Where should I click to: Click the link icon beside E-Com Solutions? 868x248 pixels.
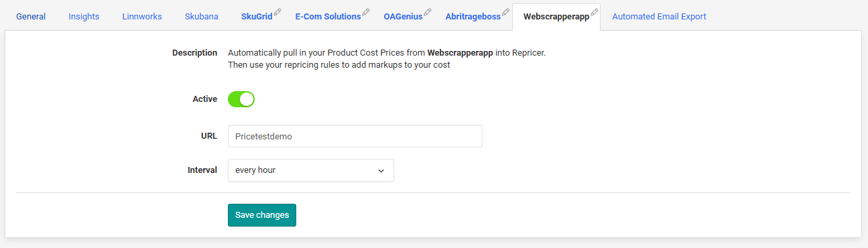(366, 12)
